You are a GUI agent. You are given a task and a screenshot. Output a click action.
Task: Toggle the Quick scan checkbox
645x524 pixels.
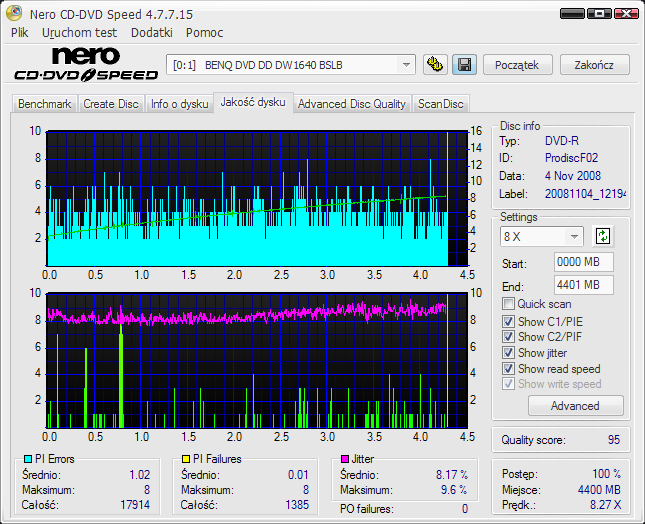pos(508,304)
